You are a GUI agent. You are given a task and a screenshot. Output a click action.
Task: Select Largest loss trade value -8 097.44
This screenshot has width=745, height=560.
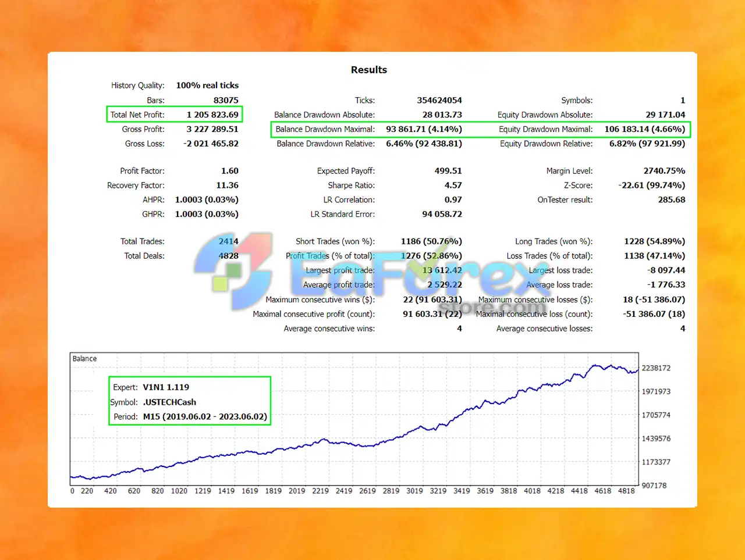coord(666,270)
